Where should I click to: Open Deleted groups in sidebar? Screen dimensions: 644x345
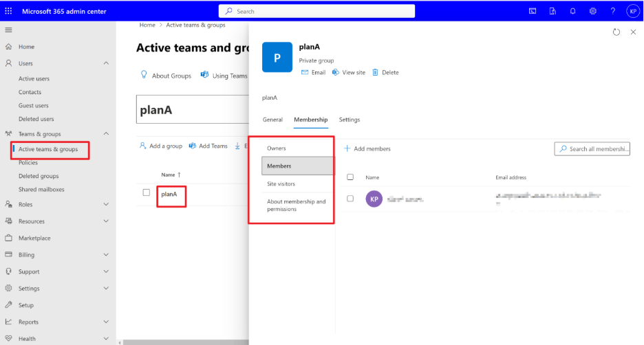[x=39, y=176]
